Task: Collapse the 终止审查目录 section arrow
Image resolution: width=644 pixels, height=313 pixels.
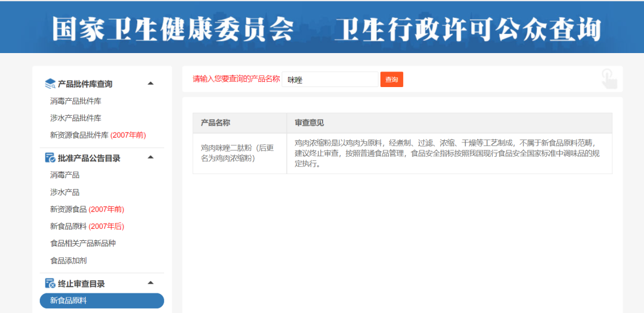Action: point(151,283)
